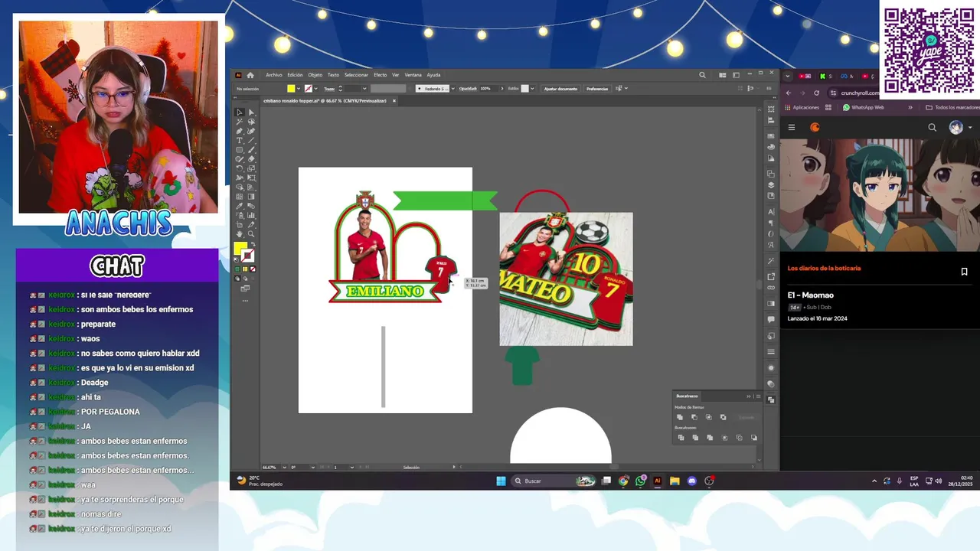Open WhatsApp from the Windows taskbar
Image resolution: width=980 pixels, height=551 pixels.
tap(640, 481)
